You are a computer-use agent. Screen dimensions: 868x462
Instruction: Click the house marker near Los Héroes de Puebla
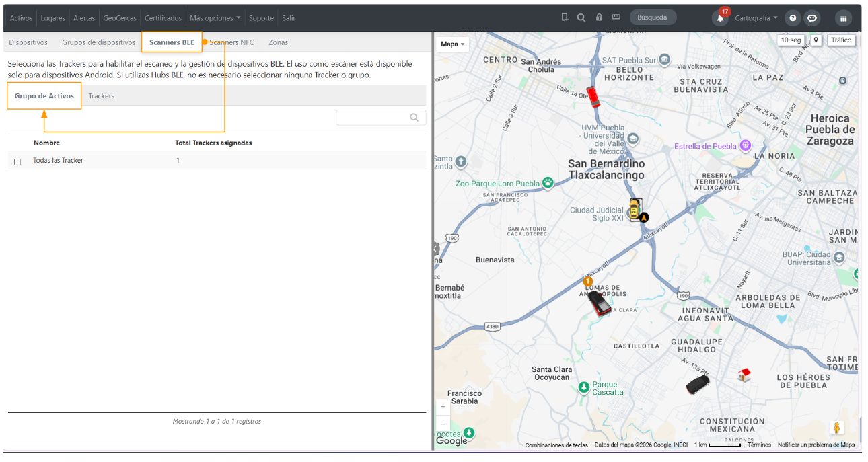pos(744,375)
